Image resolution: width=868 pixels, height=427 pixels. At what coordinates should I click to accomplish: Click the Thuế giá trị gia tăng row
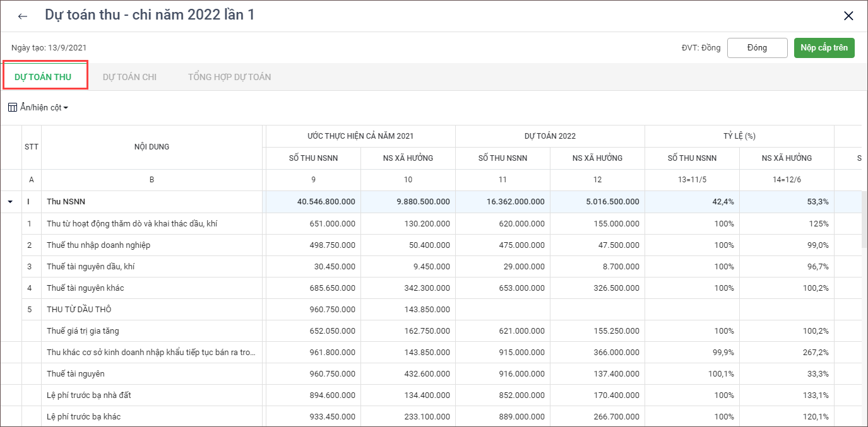tap(83, 331)
